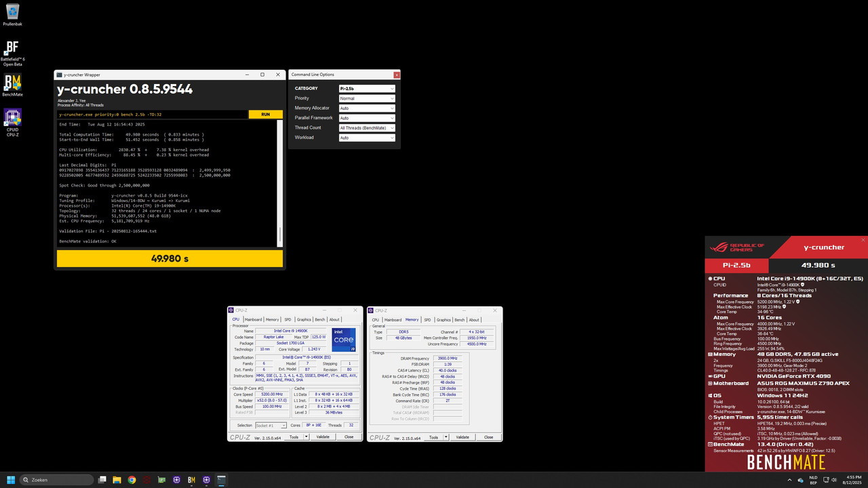Open the Tools dropdown arrow in left CPU-Z

click(x=306, y=437)
